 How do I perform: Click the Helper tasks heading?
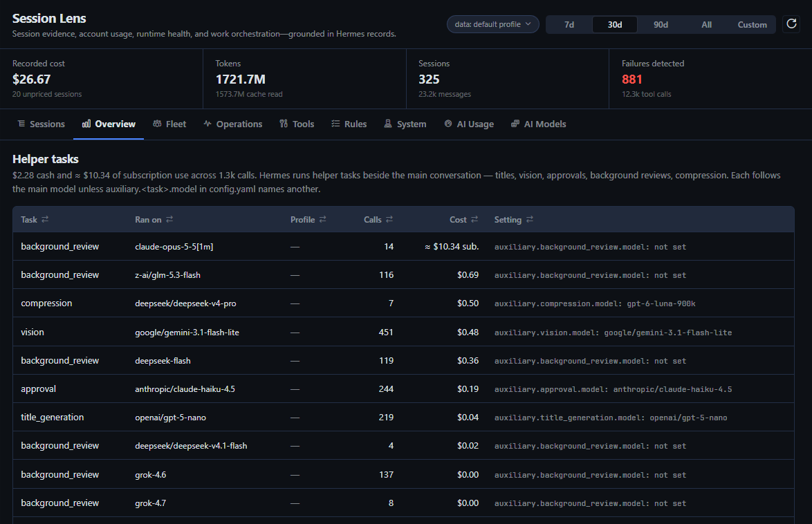[x=46, y=159]
